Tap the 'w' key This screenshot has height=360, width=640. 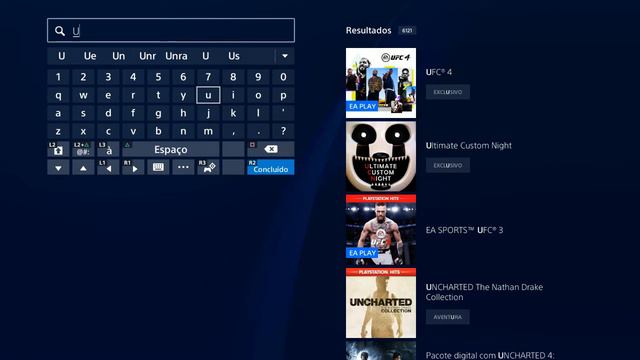(x=83, y=95)
